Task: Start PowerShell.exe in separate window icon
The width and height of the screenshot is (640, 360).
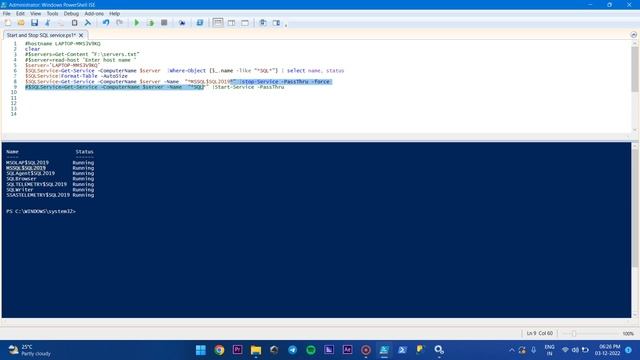Action: click(x=200, y=23)
